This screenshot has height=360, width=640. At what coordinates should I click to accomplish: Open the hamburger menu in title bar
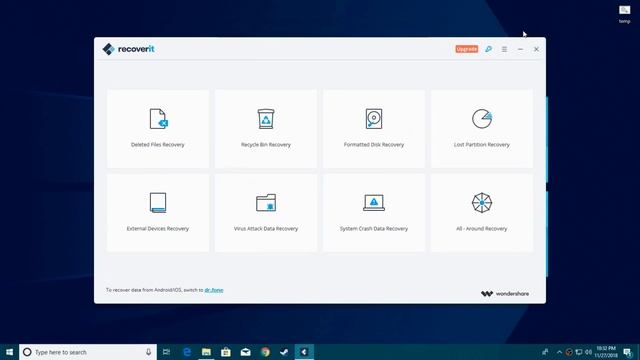tap(504, 49)
